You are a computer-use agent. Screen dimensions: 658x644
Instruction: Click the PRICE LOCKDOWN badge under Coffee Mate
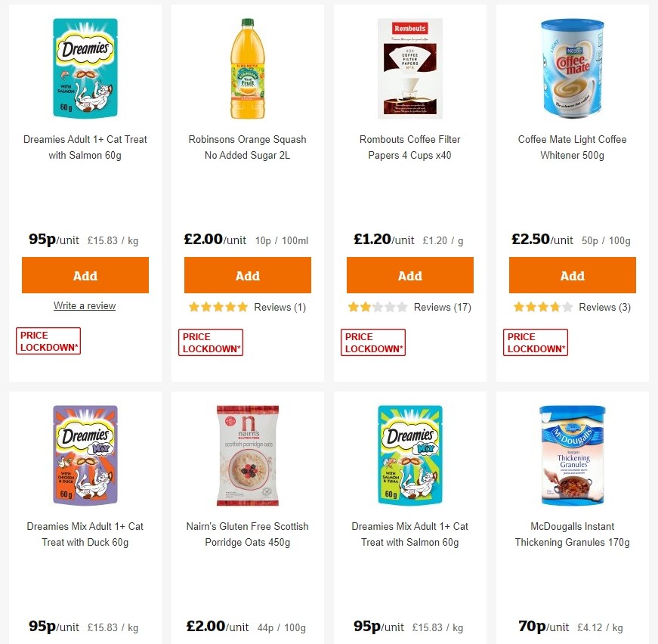coord(535,341)
